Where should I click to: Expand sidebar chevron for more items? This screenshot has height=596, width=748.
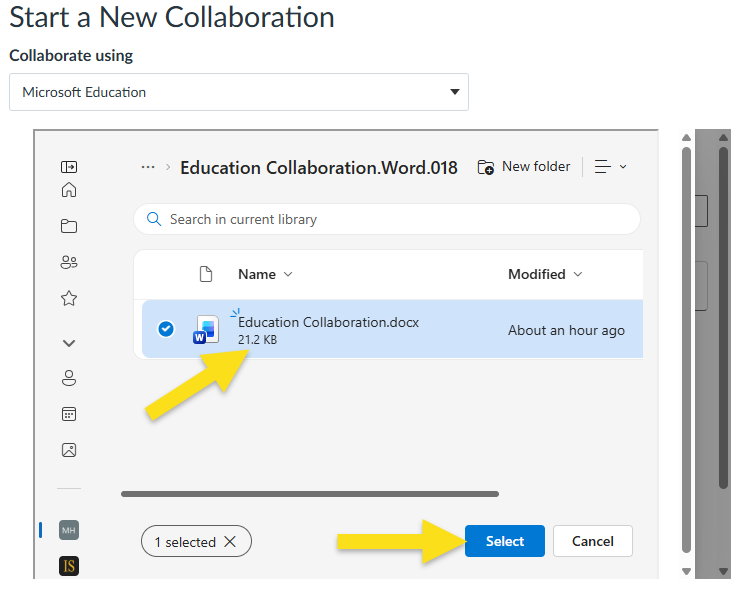point(69,343)
